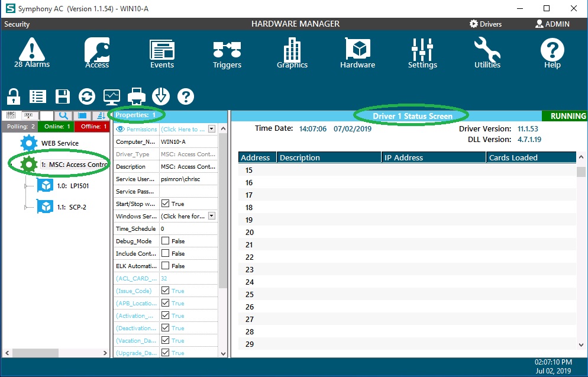This screenshot has width=588, height=377.
Task: Open the Security menu
Action: click(x=17, y=24)
